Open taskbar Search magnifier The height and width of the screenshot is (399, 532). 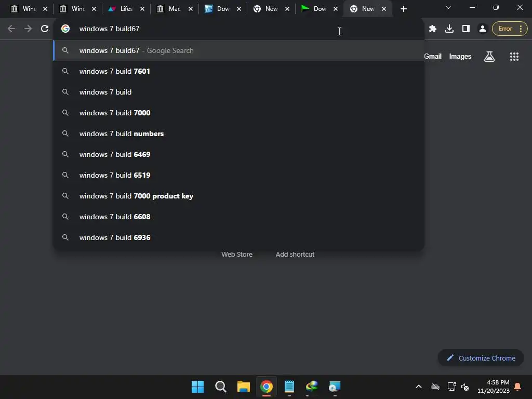tap(220, 387)
